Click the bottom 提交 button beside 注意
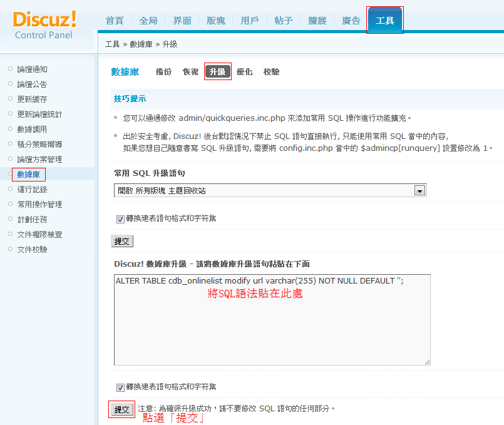Image resolution: width=504 pixels, height=425 pixels. [122, 409]
